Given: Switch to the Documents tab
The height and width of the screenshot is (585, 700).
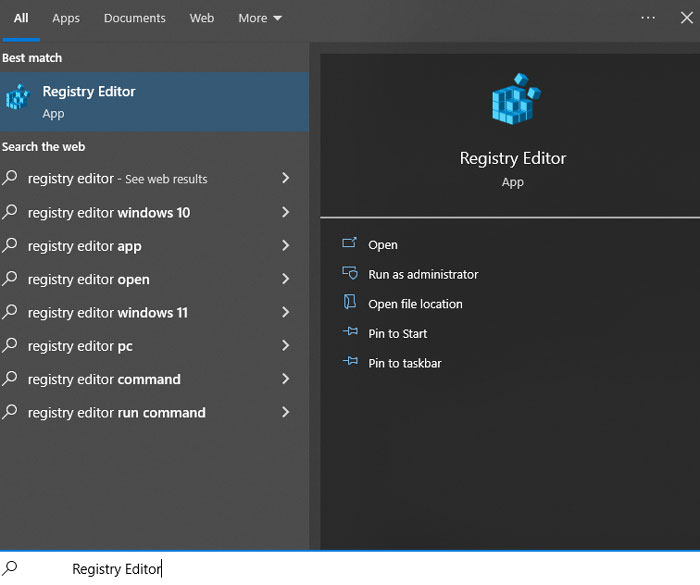Looking at the screenshot, I should point(134,18).
